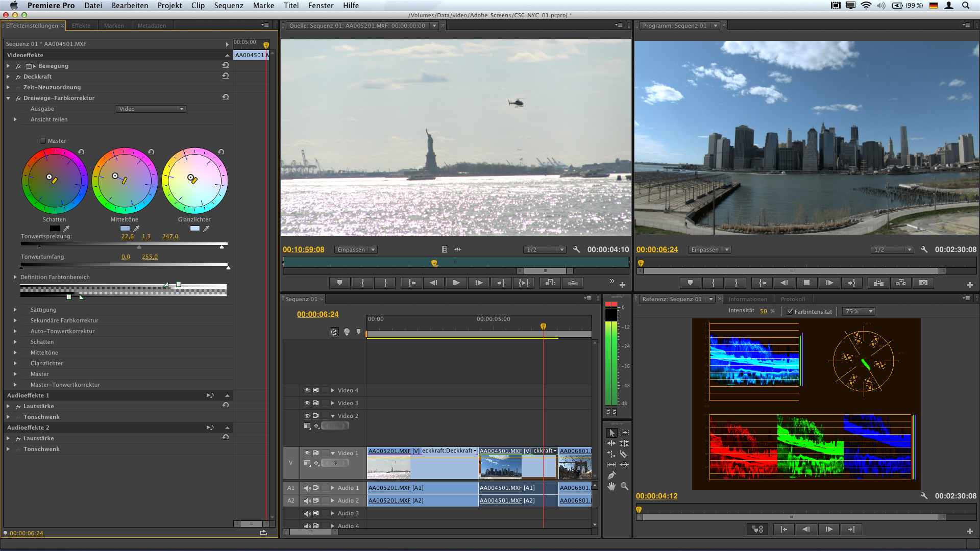Image resolution: width=980 pixels, height=551 pixels.
Task: Uncheck the Farbintensität checkbox
Action: [790, 311]
